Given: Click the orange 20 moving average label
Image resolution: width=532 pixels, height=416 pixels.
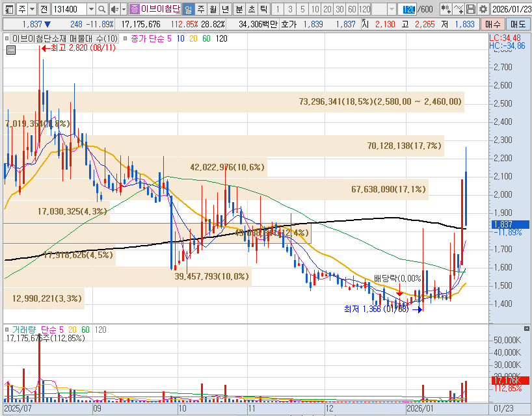Looking at the screenshot, I should coord(193,38).
